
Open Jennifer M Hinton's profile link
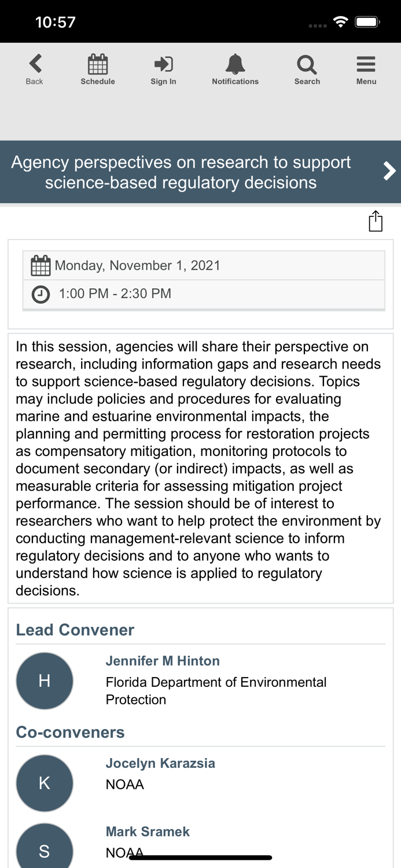coord(163,661)
